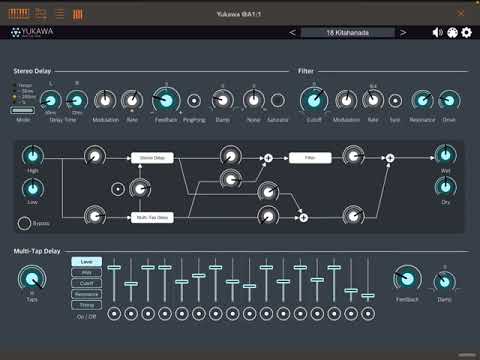Screen dimensions: 480x360
Task: Toggle the routing switch between delay blocks
Action: (x=118, y=189)
